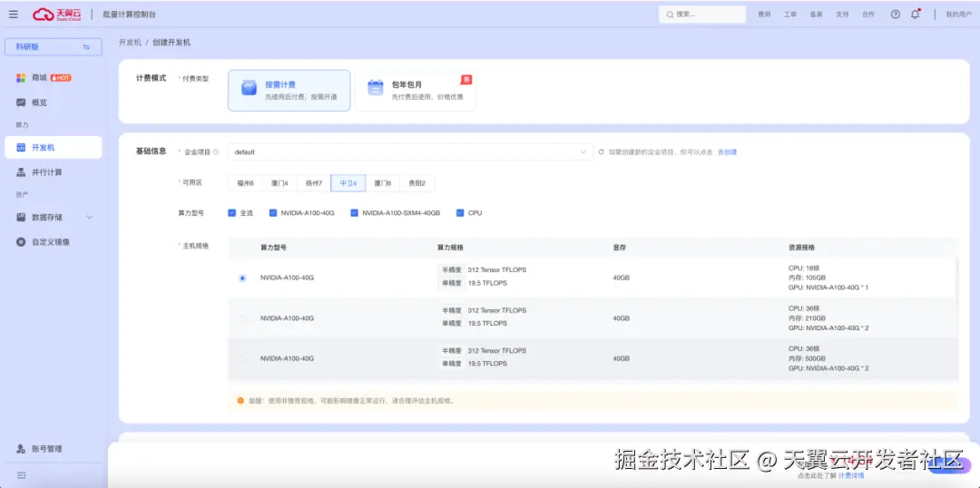Open notifications via the bell icon
This screenshot has height=488, width=980.
(915, 15)
